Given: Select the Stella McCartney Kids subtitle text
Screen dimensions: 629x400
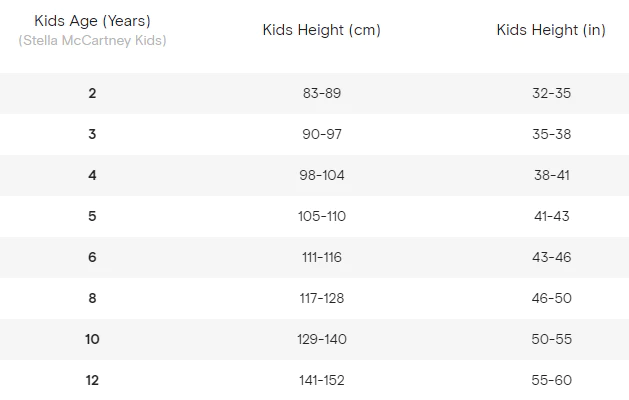Looking at the screenshot, I should 92,41.
